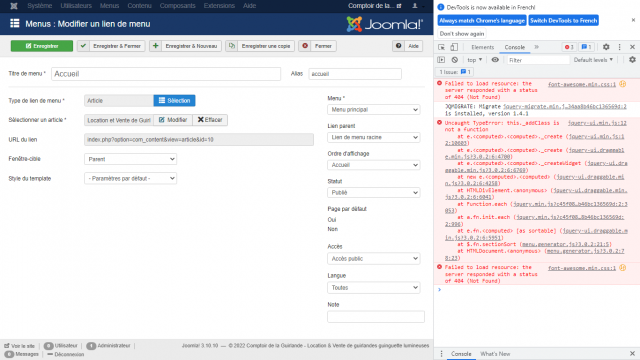Open the user account icon in top bar
640x360 pixels.
pos(415,6)
